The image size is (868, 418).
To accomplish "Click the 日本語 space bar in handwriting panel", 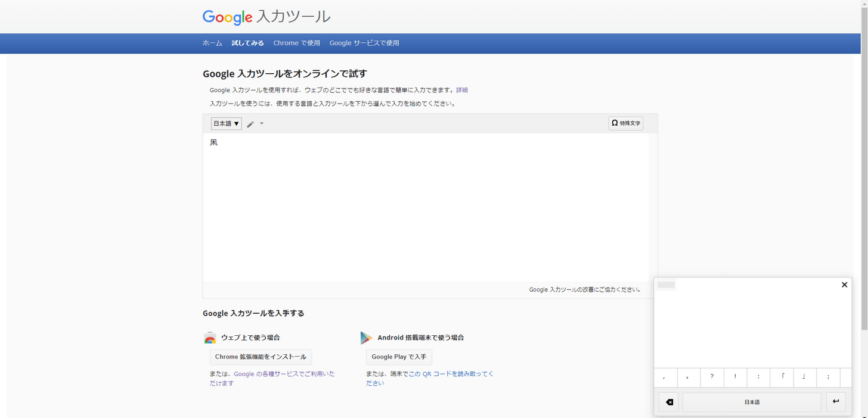I will pos(752,402).
